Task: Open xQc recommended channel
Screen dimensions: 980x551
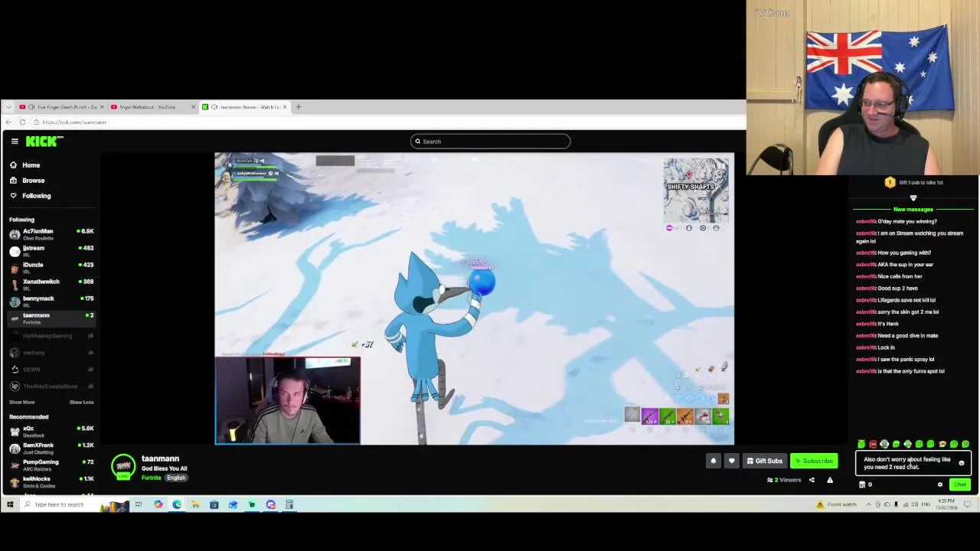Action: pos(51,432)
